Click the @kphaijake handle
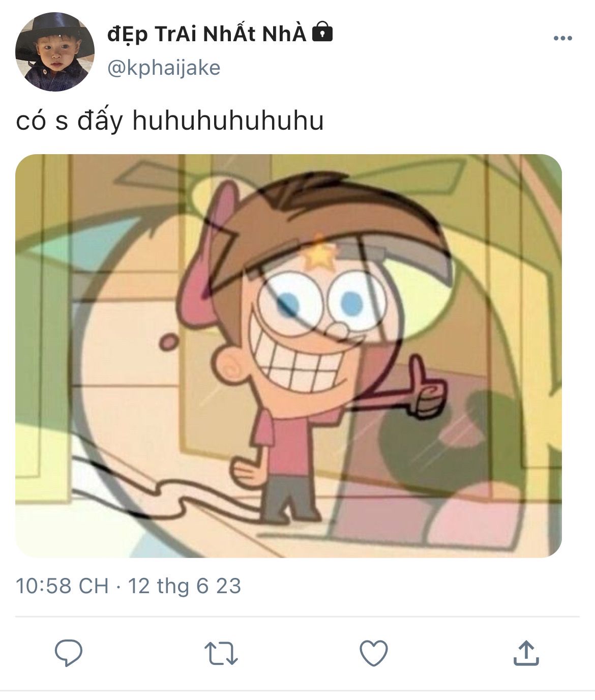The width and height of the screenshot is (595, 700). click(x=164, y=68)
